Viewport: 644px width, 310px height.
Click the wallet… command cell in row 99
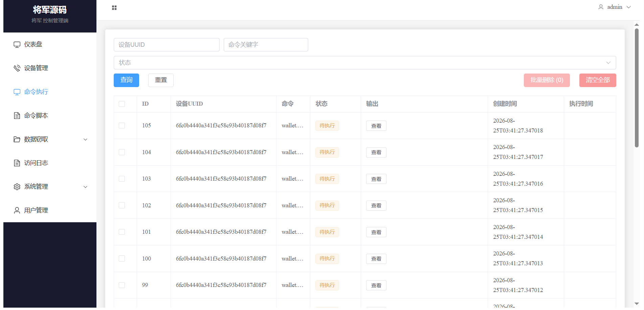click(x=293, y=285)
